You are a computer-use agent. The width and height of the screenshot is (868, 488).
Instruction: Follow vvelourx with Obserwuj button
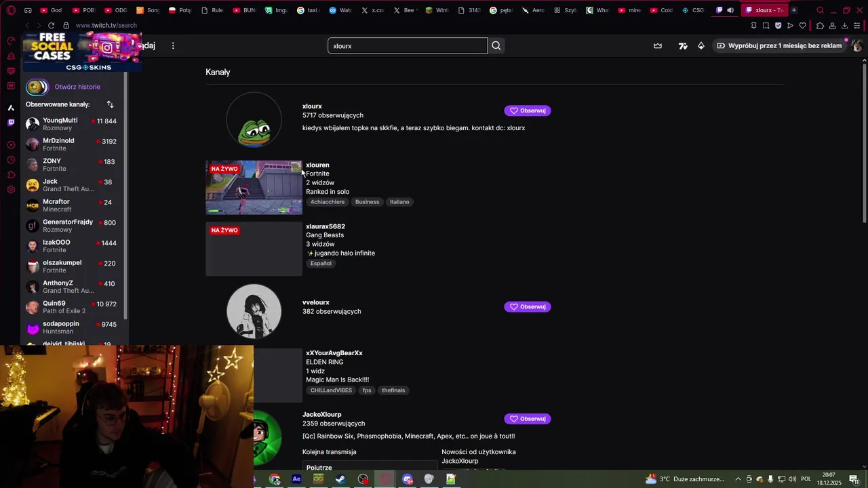(x=528, y=307)
